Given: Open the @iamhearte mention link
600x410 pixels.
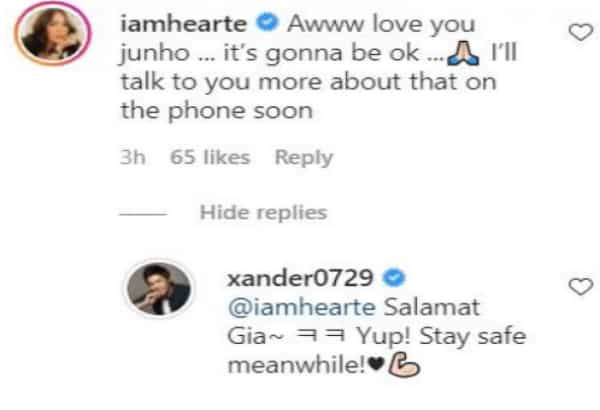Looking at the screenshot, I should 302,307.
